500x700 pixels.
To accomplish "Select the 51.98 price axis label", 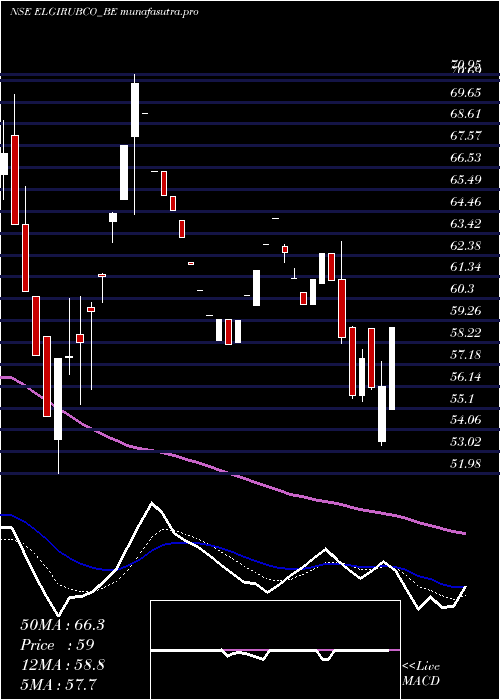I will click(468, 464).
